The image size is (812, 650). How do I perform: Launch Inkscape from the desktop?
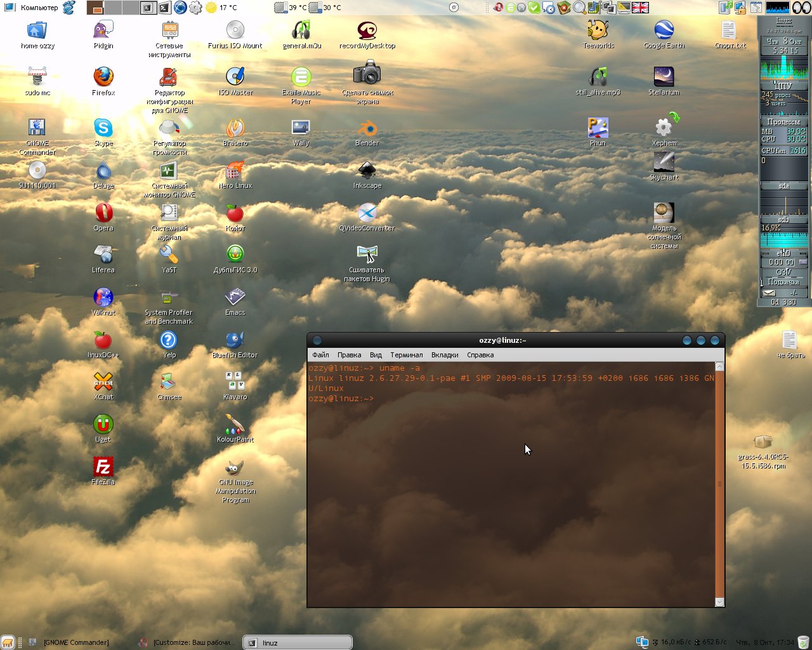(367, 171)
